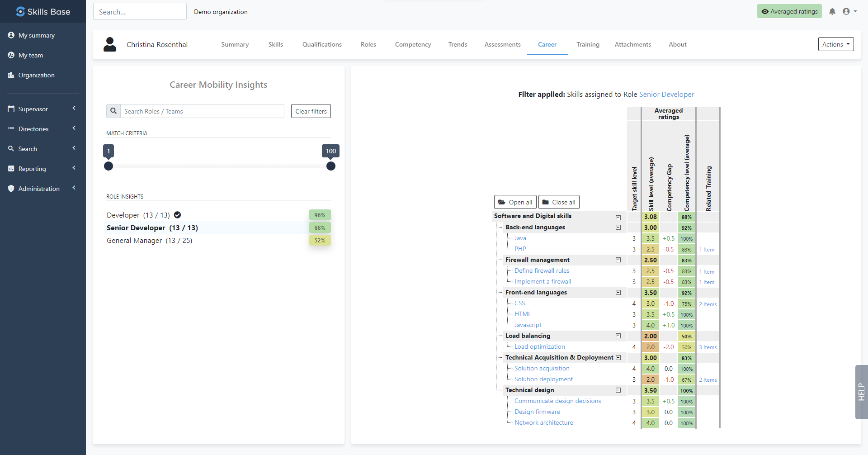Switch to the Training tab

point(588,44)
